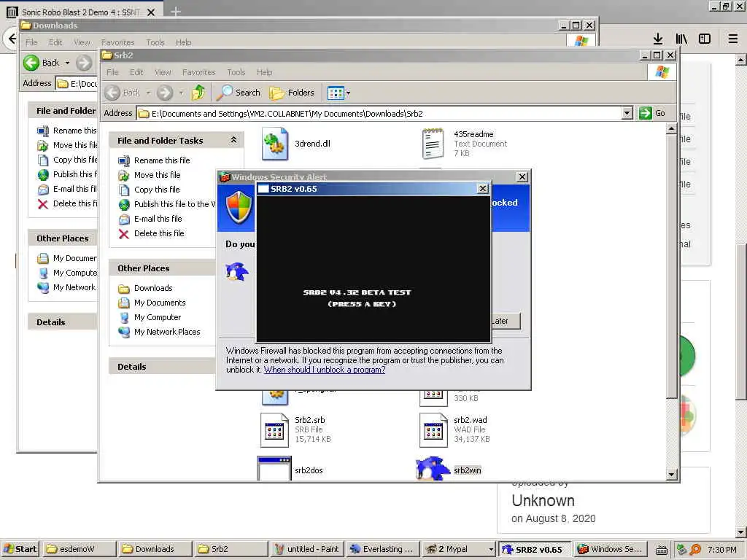Image resolution: width=747 pixels, height=560 pixels.
Task: Click the Up folder icon in Srb2 toolbar
Action: (x=198, y=93)
